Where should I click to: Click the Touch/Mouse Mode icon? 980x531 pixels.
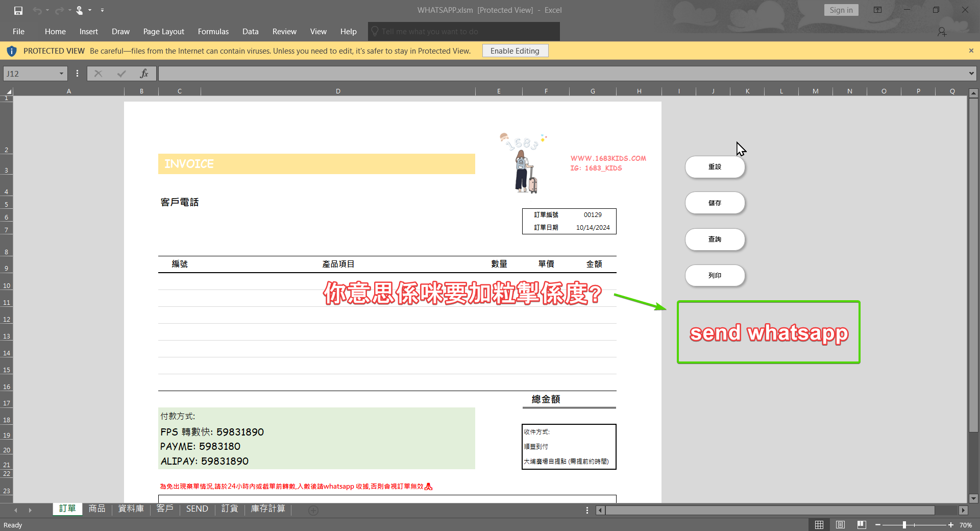tap(80, 10)
